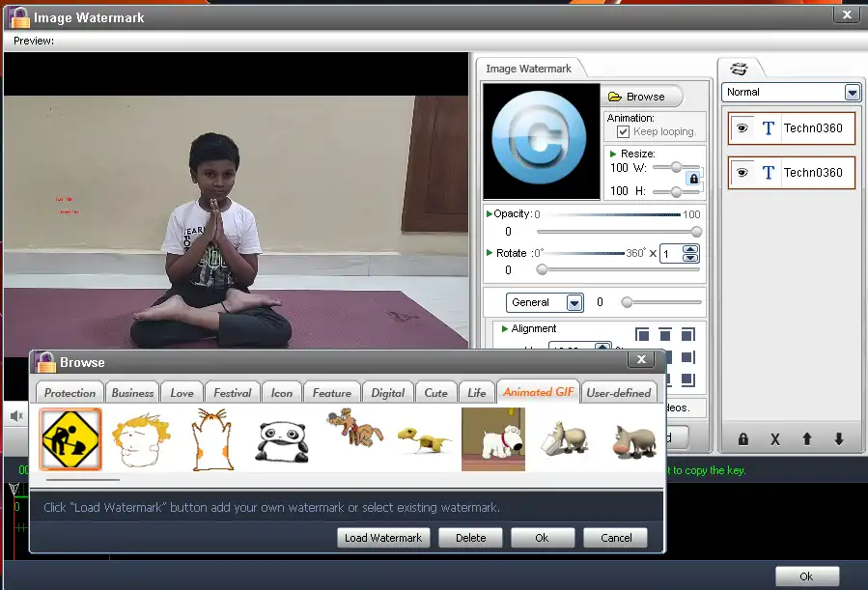
Task: Uncheck the Keep looping animation checkbox
Action: [x=626, y=131]
